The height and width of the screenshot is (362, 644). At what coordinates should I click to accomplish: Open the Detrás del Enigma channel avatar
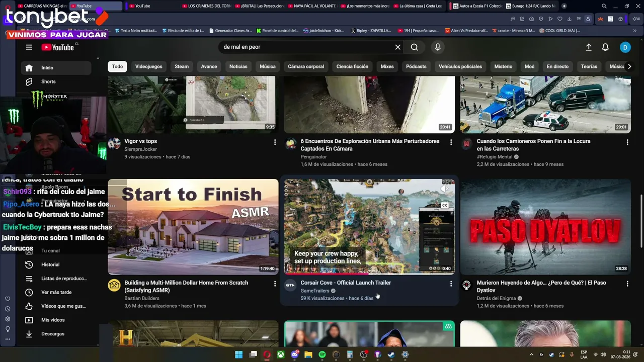[x=466, y=286]
